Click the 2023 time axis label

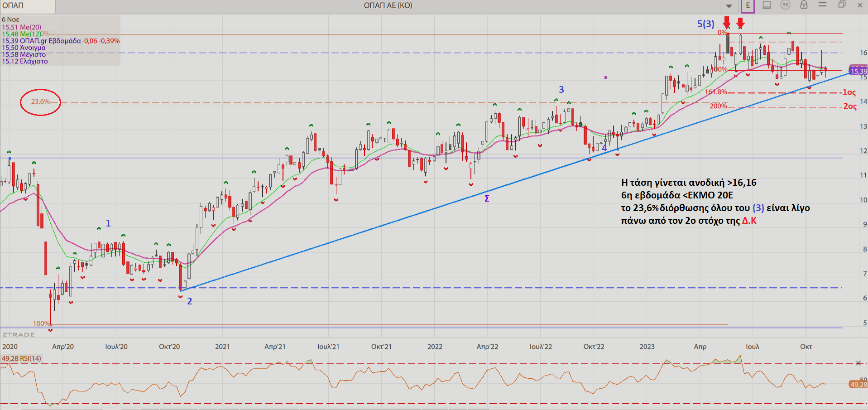click(x=647, y=347)
